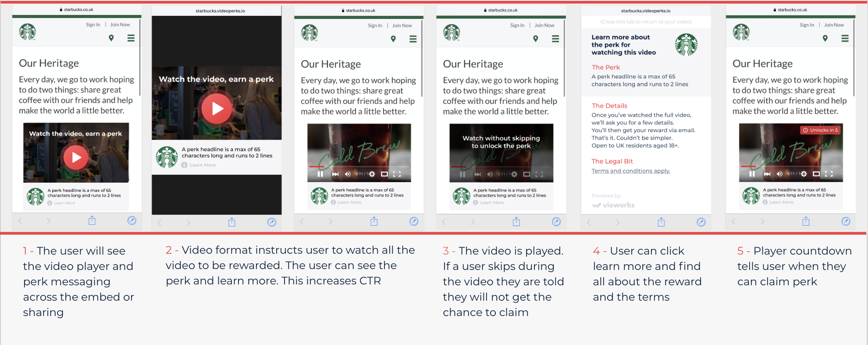Screen dimensions: 868x345
Task: Click the 'Watch without skipping' overlay message
Action: pyautogui.click(x=501, y=142)
